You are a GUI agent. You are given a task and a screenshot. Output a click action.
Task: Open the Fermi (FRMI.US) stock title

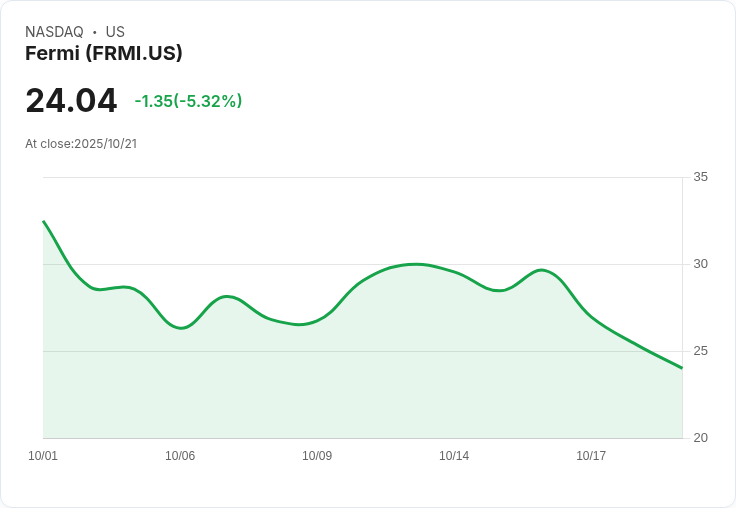click(x=104, y=54)
